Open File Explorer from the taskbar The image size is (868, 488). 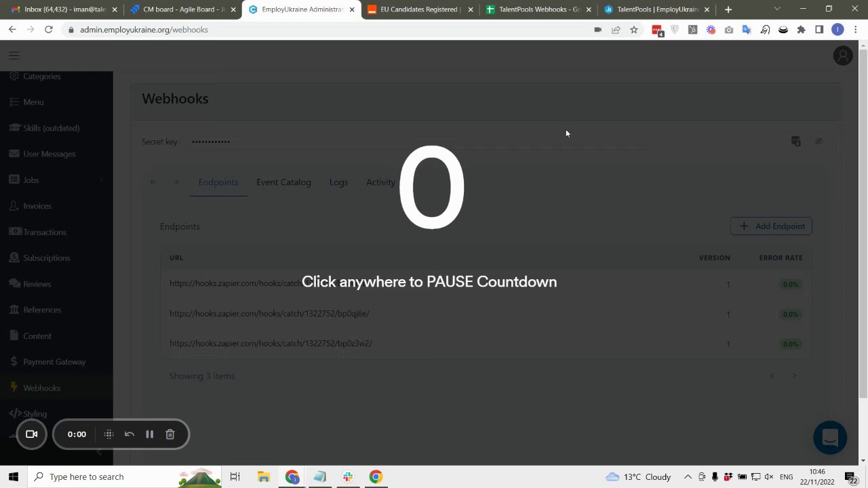pyautogui.click(x=264, y=477)
